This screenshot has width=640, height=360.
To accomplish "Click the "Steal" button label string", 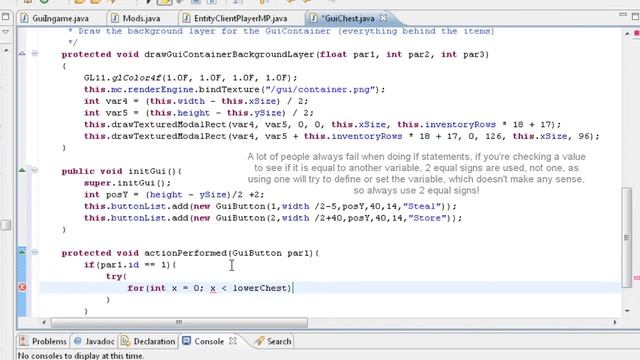I will tap(422, 206).
